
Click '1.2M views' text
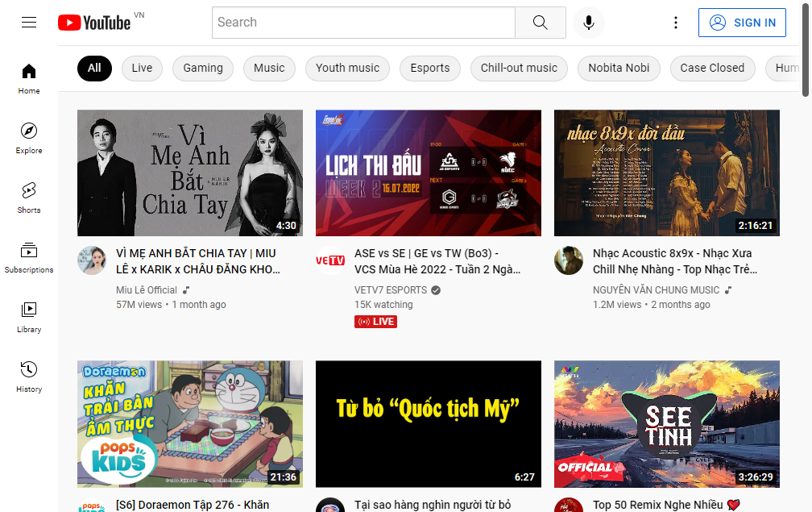[x=617, y=305]
